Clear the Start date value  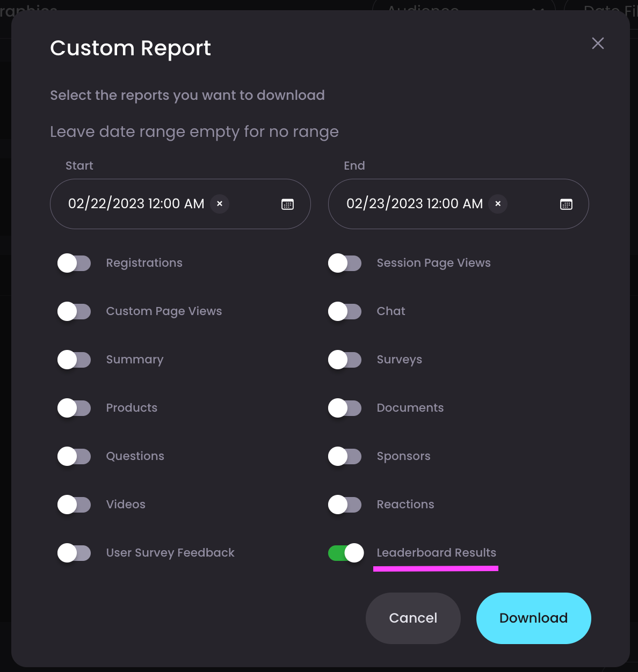point(220,204)
